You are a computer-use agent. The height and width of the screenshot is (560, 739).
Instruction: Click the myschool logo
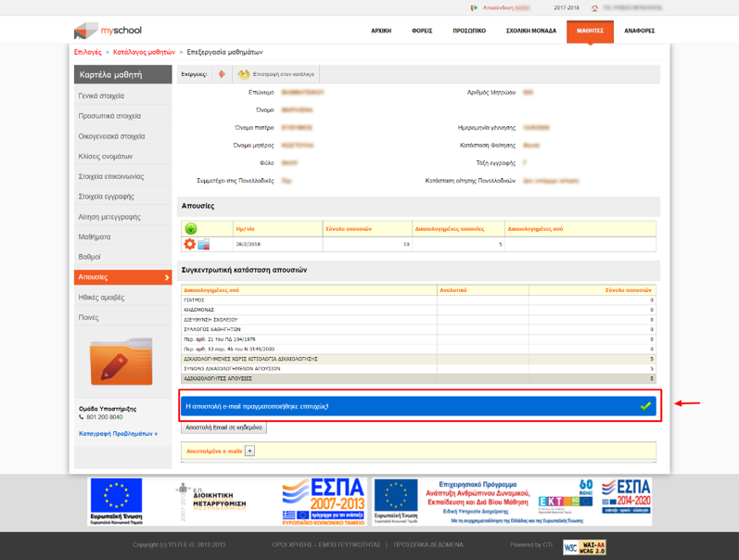click(108, 31)
